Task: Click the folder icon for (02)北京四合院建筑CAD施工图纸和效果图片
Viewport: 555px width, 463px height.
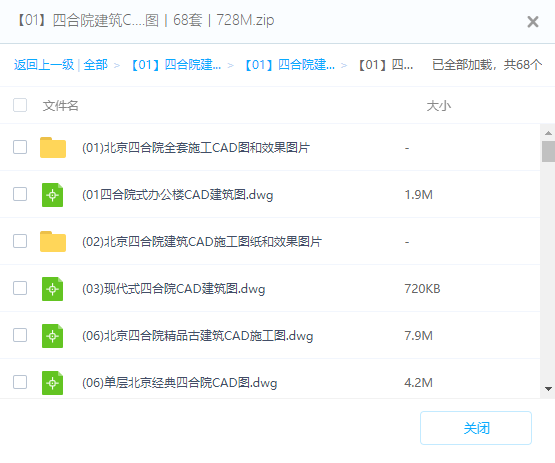Action: [x=53, y=241]
